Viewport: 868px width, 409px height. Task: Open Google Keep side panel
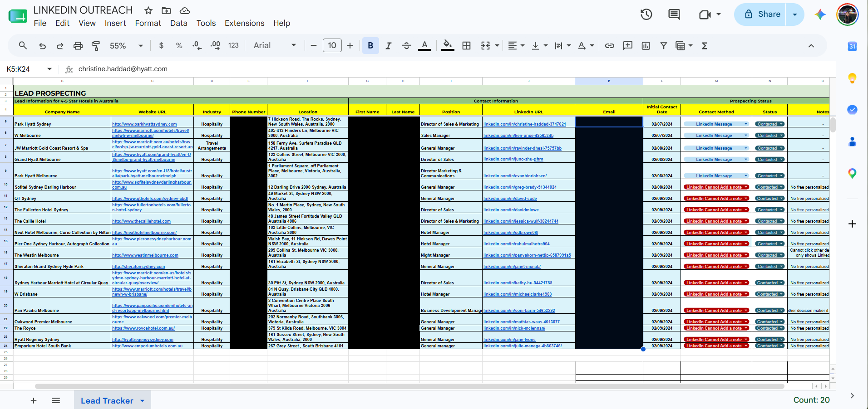(852, 78)
